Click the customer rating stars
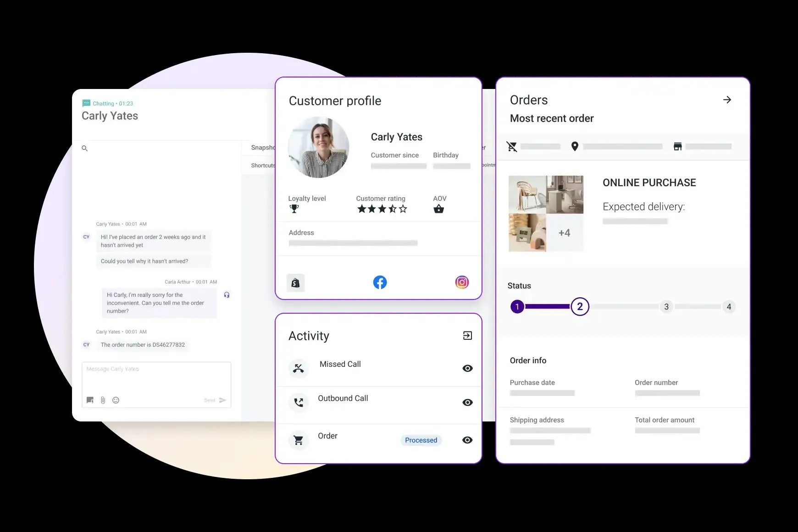 tap(382, 209)
